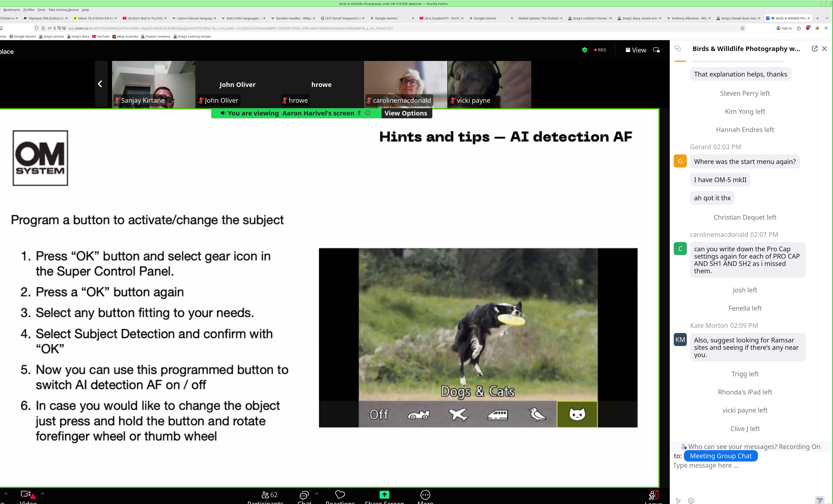833x504 pixels.
Task: Open the View layout menu
Action: pyautogui.click(x=635, y=50)
